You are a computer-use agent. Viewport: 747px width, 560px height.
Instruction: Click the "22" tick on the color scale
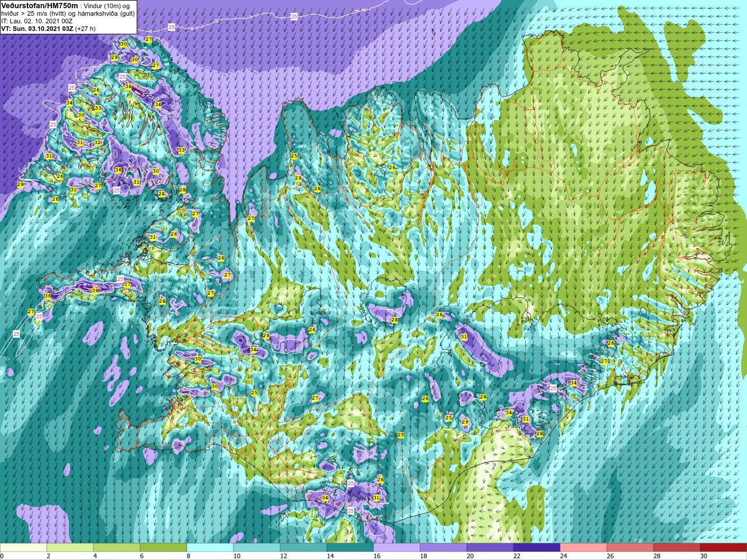click(518, 556)
